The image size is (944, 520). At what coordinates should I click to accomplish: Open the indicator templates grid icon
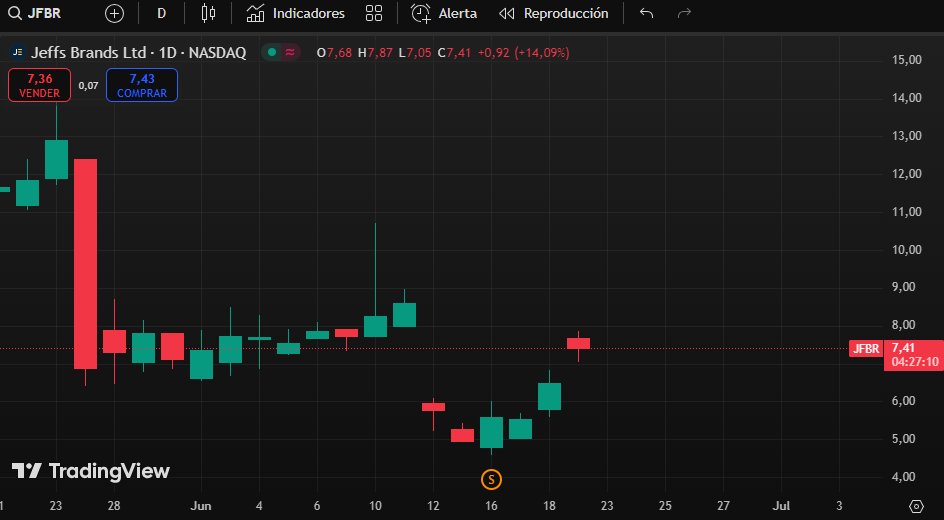click(374, 13)
